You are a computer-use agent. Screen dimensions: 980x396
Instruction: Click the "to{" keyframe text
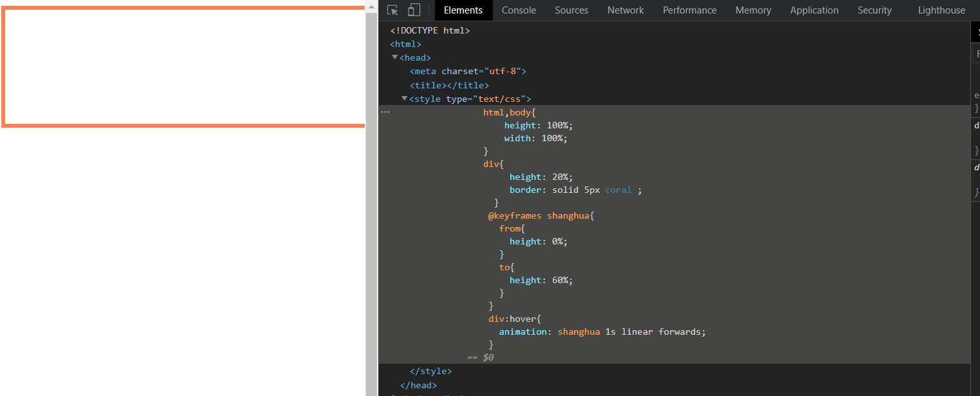506,267
